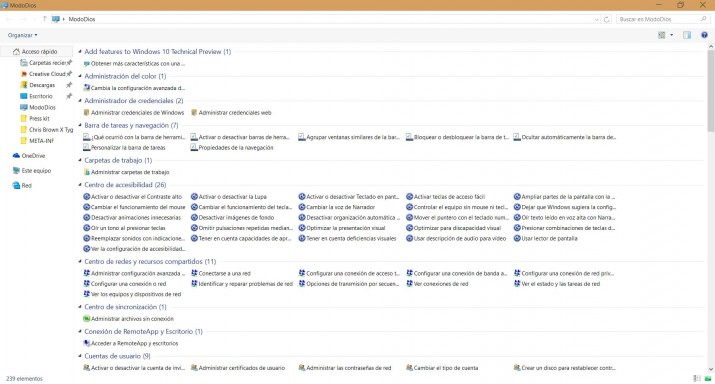
Task: Switch to details view in status bar
Action: click(x=697, y=379)
